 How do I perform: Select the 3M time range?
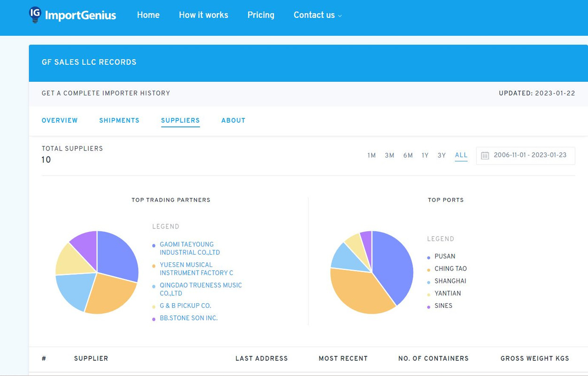(389, 156)
